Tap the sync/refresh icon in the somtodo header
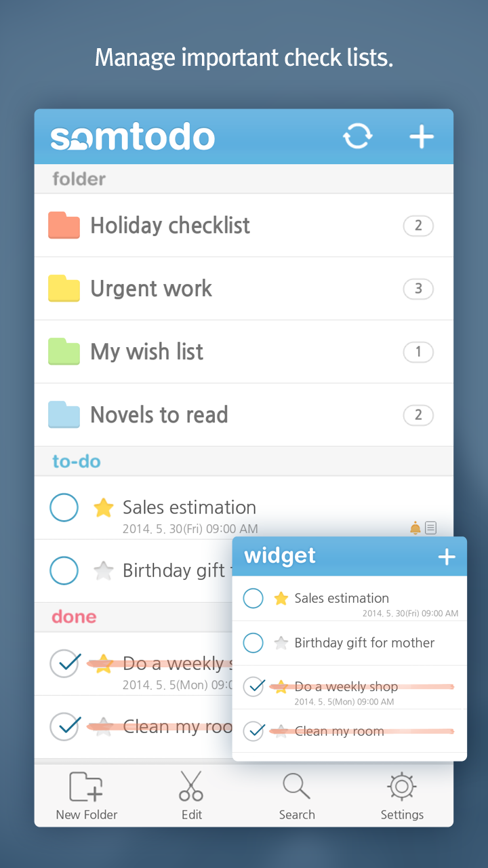The image size is (488, 868). point(359,136)
